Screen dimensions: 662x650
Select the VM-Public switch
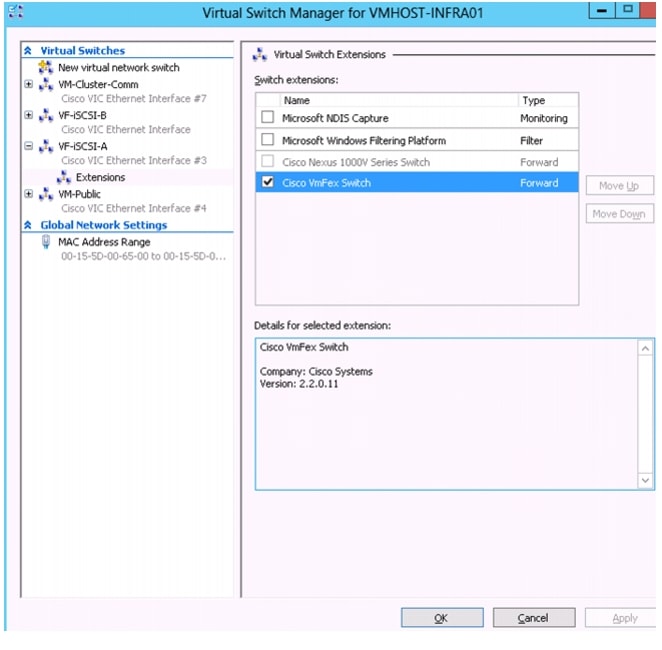tap(79, 194)
